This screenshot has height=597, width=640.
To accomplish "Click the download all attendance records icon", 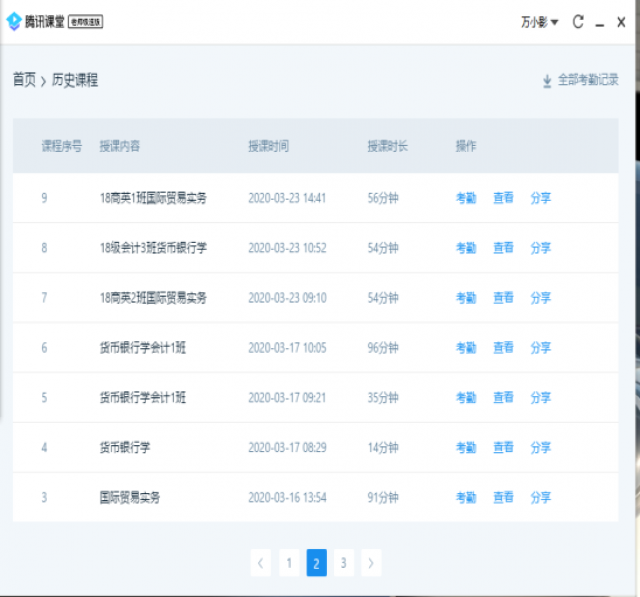I will point(547,81).
